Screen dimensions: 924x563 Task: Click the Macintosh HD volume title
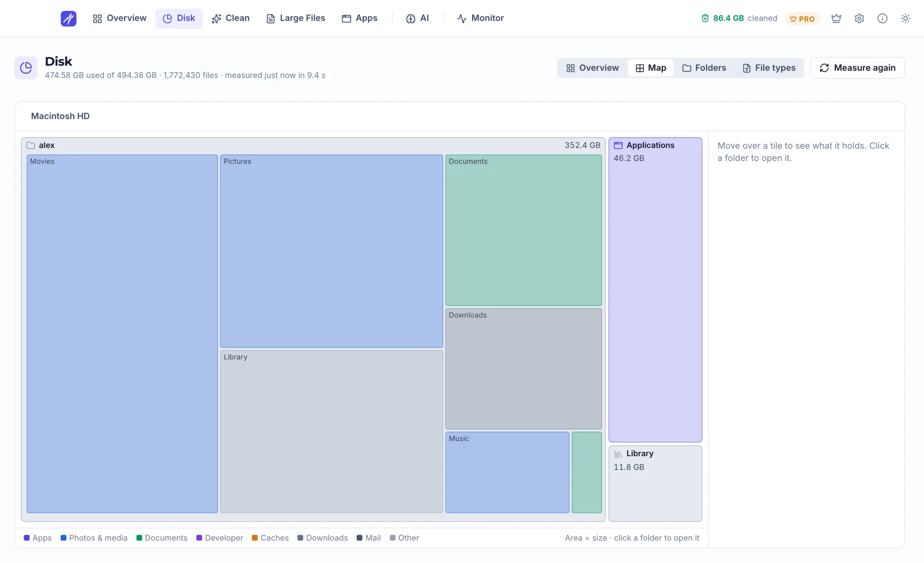60,116
